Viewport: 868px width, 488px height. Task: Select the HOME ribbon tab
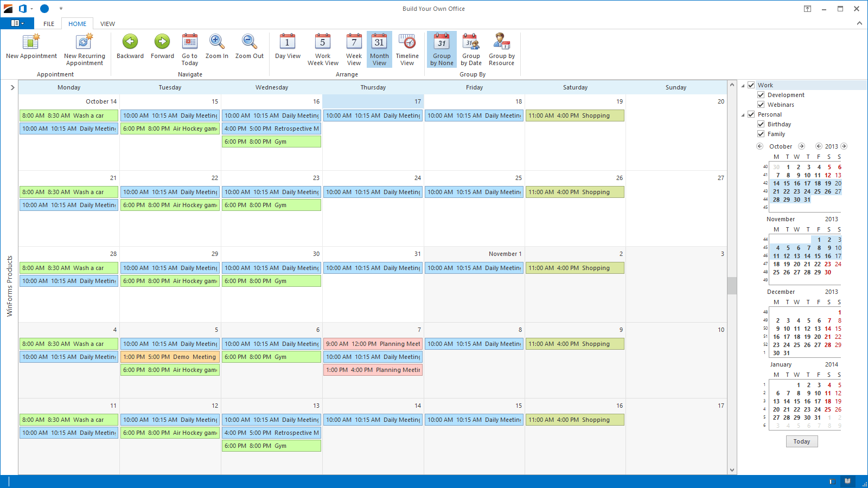pos(77,24)
